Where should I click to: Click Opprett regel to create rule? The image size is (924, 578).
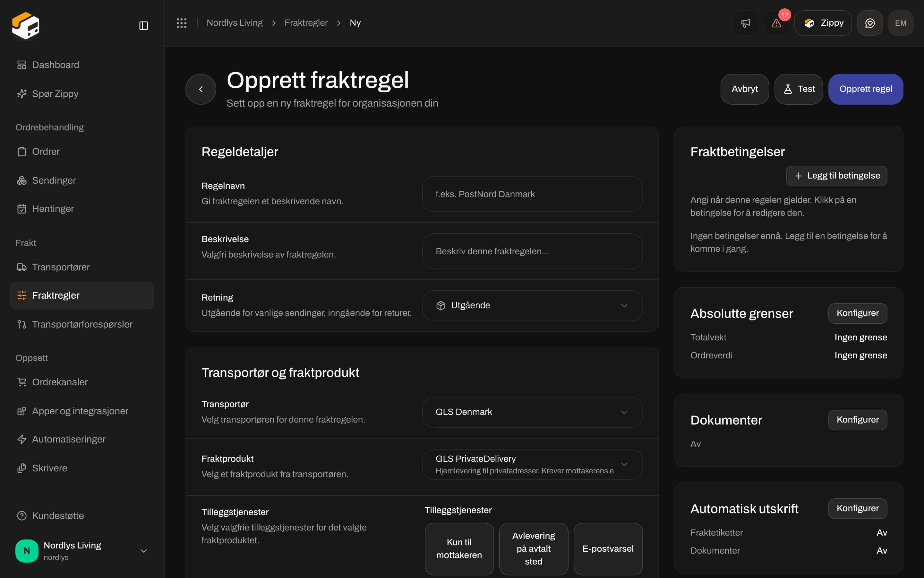coord(866,89)
